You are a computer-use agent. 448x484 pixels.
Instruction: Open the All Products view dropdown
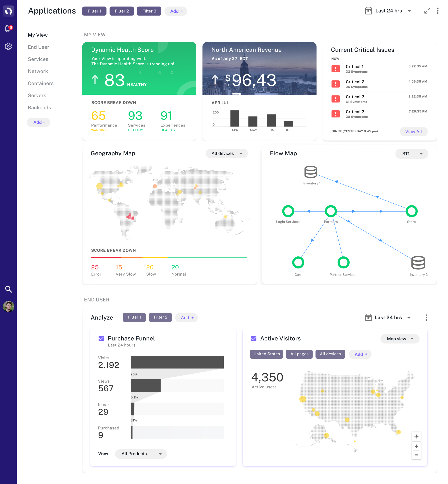point(141,454)
